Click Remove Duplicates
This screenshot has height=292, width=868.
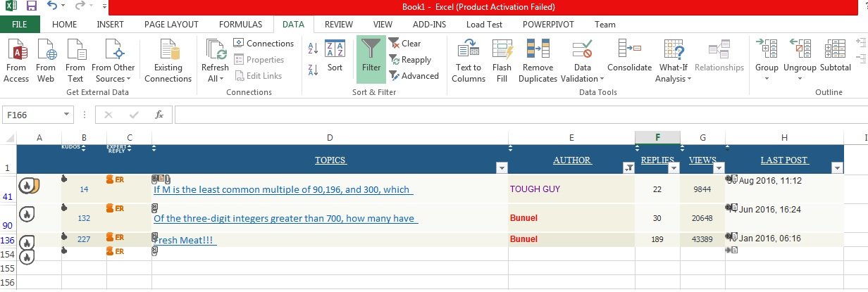538,61
